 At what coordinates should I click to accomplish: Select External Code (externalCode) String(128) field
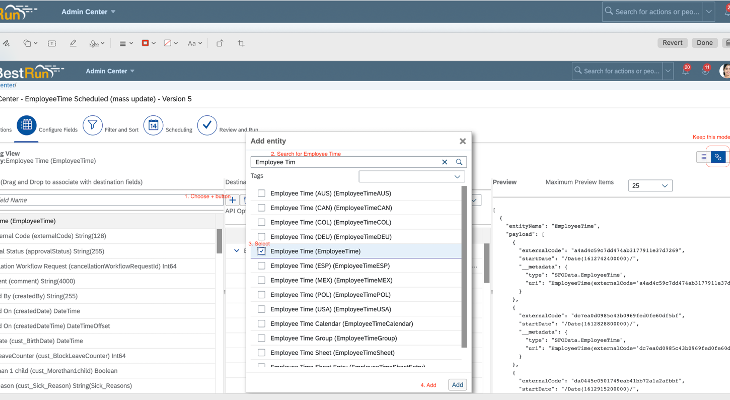(x=108, y=236)
